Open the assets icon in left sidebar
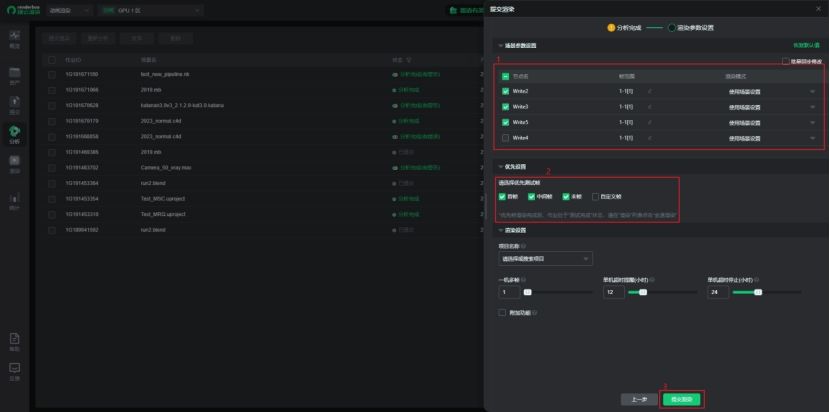The width and height of the screenshot is (830, 412). tap(15, 73)
